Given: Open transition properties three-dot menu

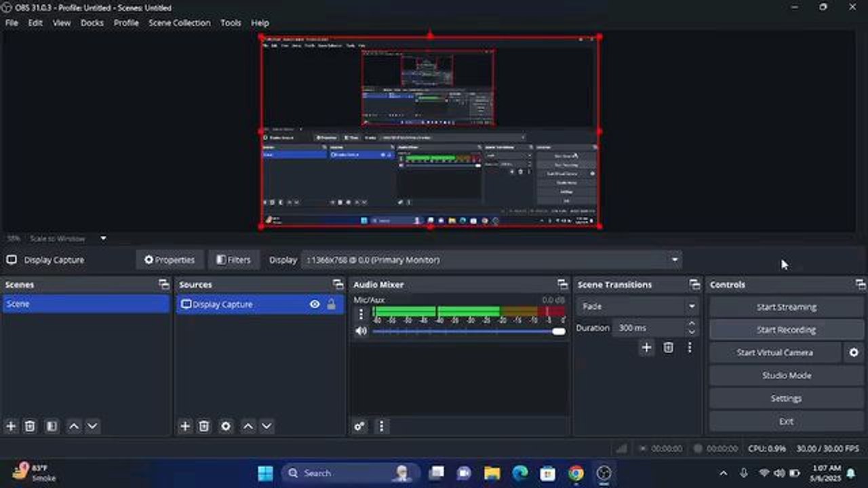Looking at the screenshot, I should click(690, 348).
